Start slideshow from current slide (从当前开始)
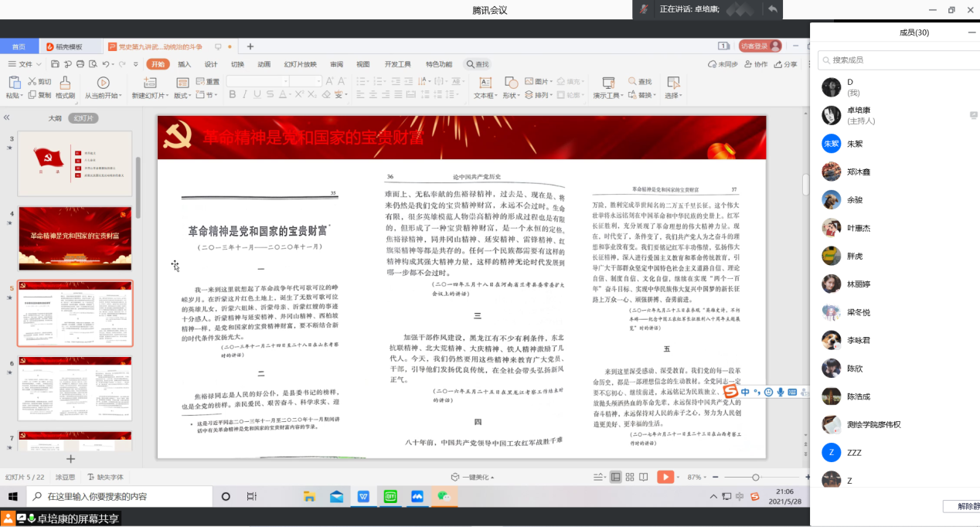Screen dimensions: 980x527 pos(103,83)
